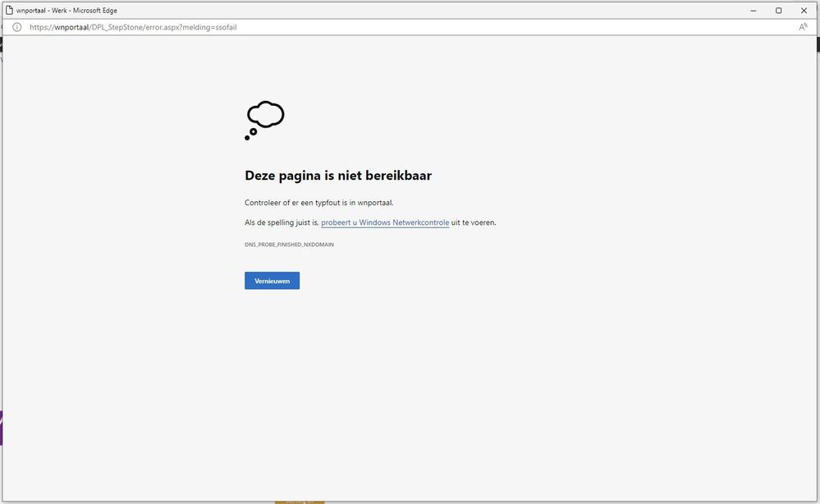Maximize the Edge window
Viewport: 820px width, 504px height.
coord(779,11)
